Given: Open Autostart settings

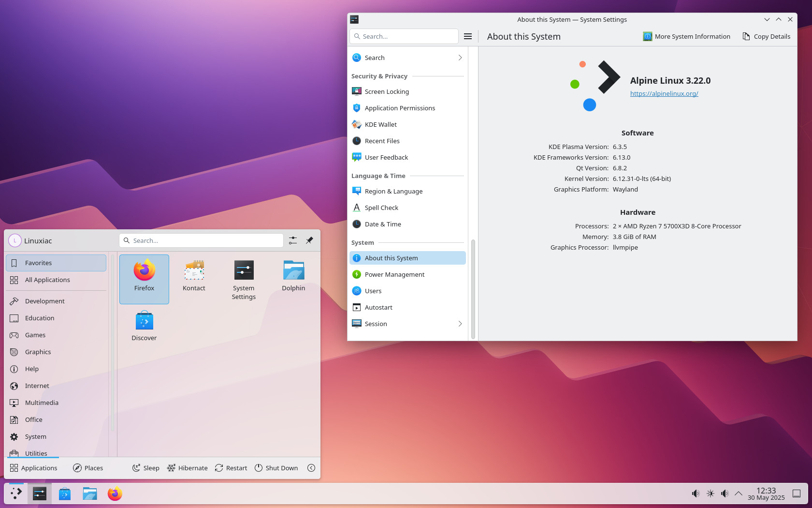Looking at the screenshot, I should tap(378, 307).
